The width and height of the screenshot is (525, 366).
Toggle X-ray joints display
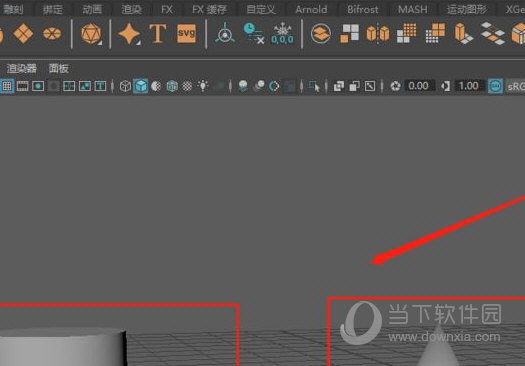[370, 86]
